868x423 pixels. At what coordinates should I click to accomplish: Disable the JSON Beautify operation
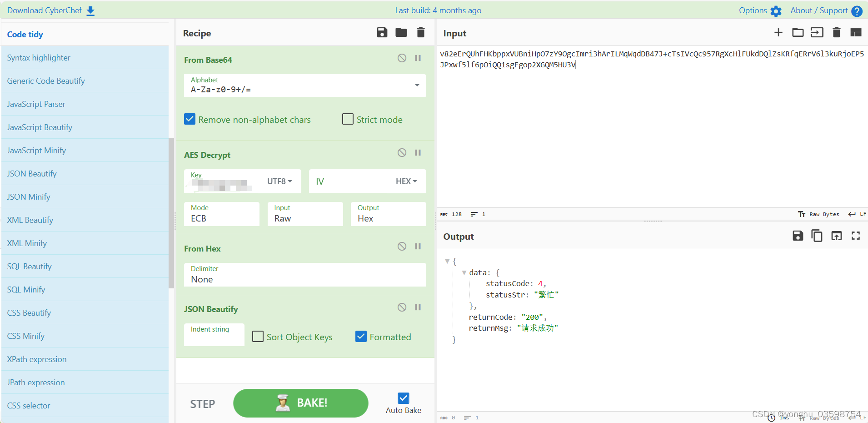click(x=402, y=307)
